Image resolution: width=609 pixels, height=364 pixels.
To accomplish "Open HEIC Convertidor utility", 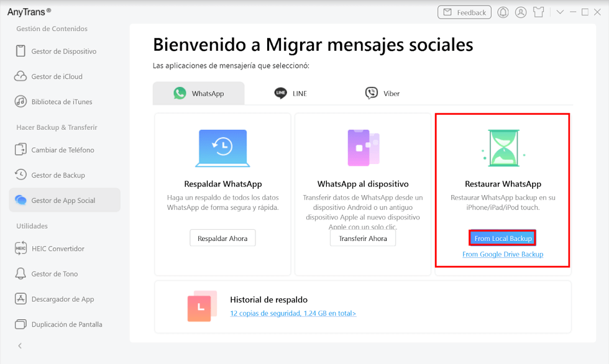I will (65, 248).
